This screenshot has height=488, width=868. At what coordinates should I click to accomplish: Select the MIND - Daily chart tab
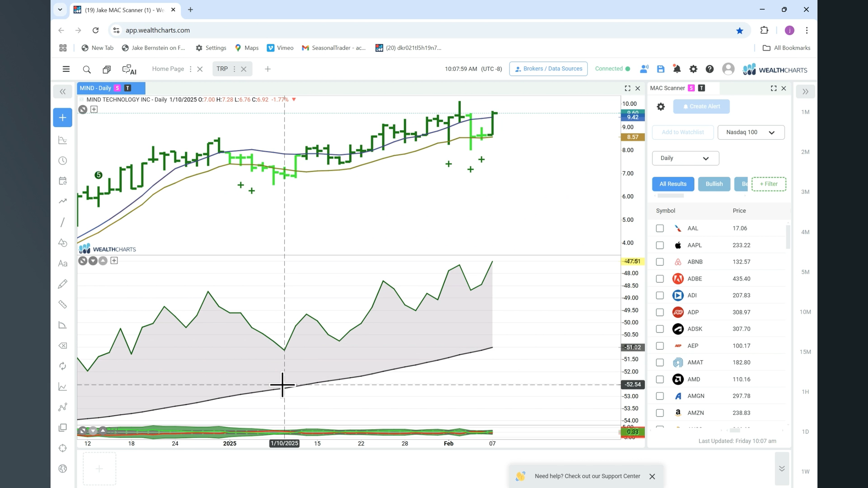point(111,88)
